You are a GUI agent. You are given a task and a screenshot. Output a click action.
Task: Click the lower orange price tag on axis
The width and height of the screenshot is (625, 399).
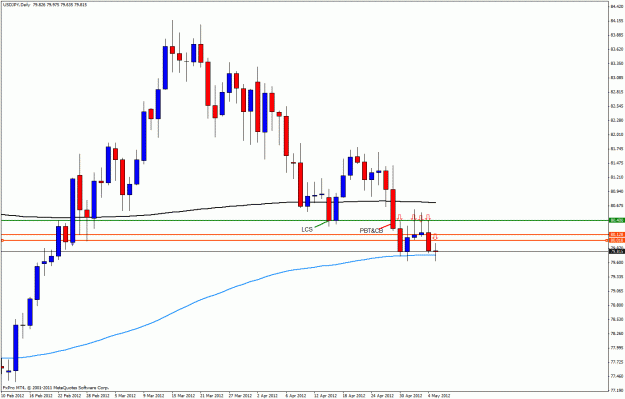click(x=616, y=240)
